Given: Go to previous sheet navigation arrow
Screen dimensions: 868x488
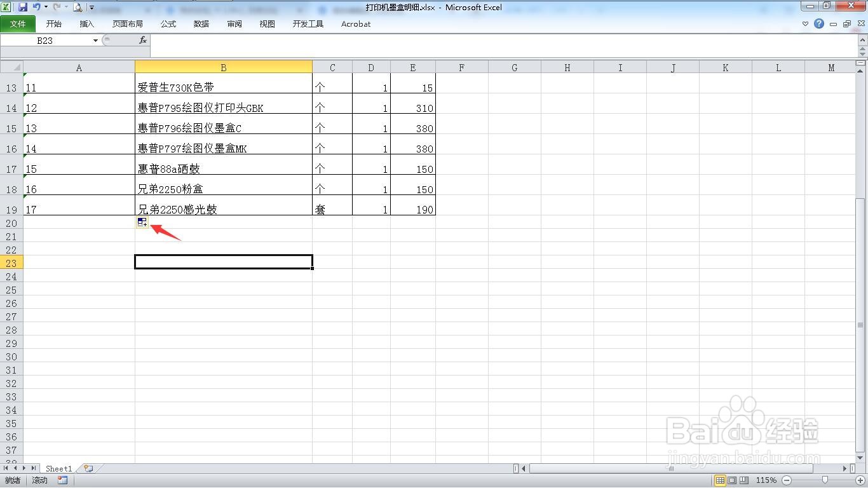Looking at the screenshot, I should pos(16,468).
